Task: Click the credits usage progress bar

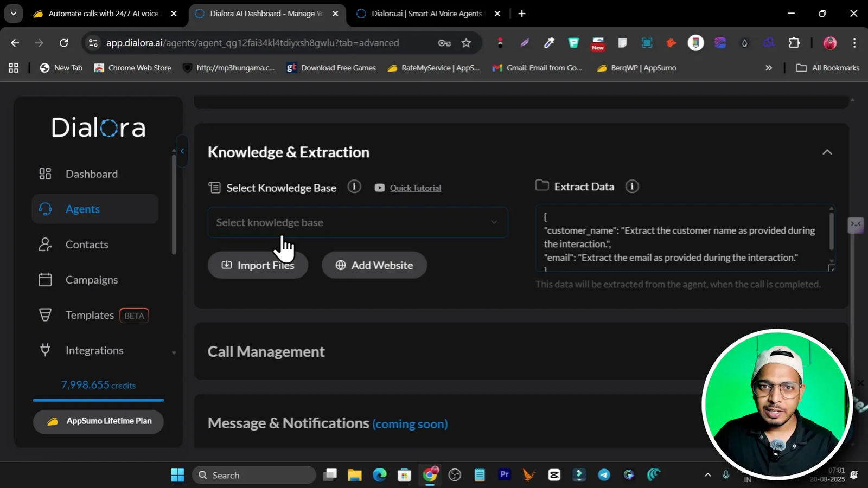Action: 98,400
